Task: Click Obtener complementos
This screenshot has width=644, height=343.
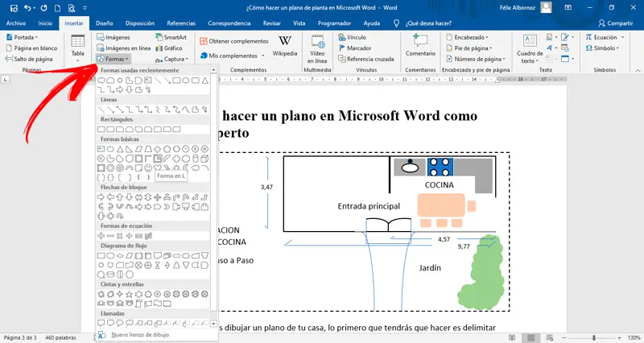Action: 234,41
